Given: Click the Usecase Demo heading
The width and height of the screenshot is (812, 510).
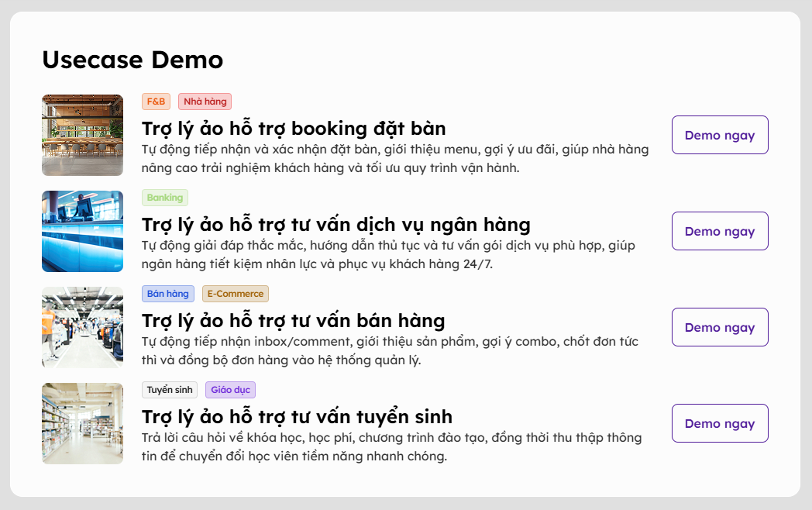Looking at the screenshot, I should (132, 60).
